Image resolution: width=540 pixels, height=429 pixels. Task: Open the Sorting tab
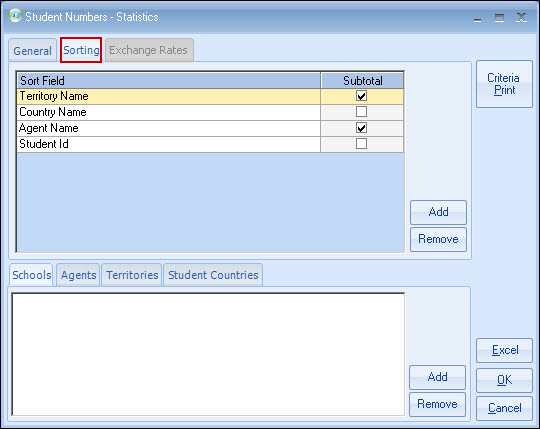[81, 50]
